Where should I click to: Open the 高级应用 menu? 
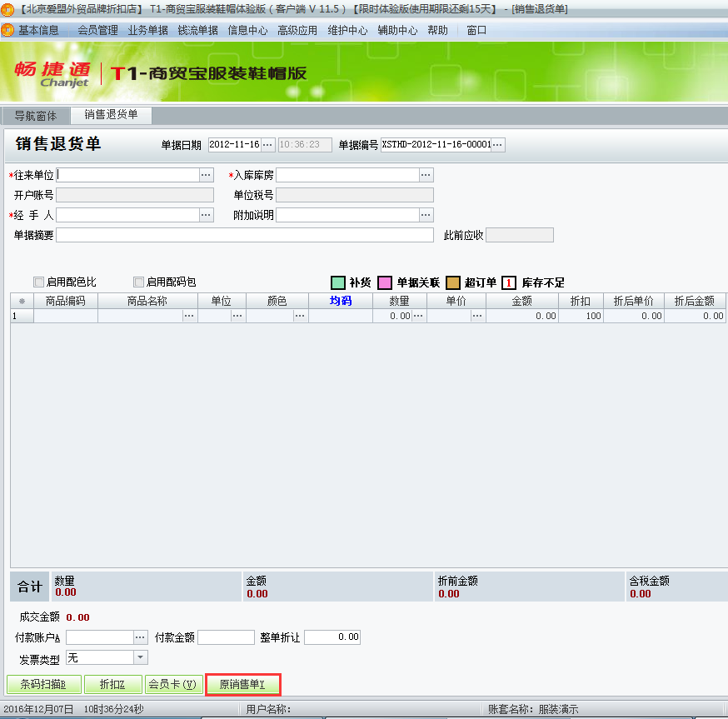click(x=297, y=30)
